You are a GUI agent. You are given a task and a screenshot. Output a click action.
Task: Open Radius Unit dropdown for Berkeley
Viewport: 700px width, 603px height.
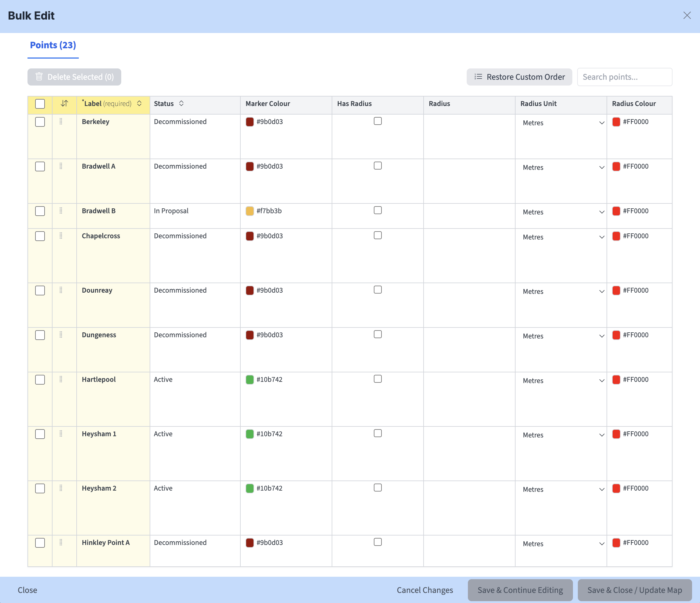click(x=562, y=123)
